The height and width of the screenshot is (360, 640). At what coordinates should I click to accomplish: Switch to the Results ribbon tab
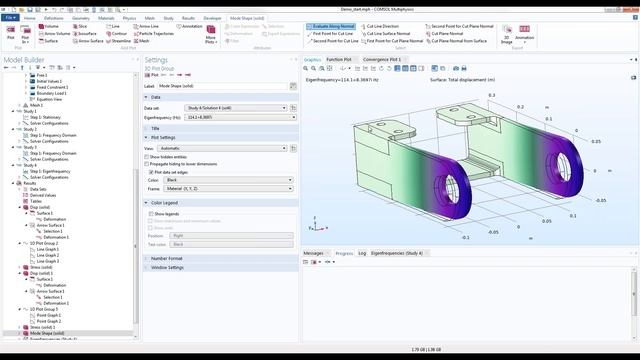pos(188,18)
